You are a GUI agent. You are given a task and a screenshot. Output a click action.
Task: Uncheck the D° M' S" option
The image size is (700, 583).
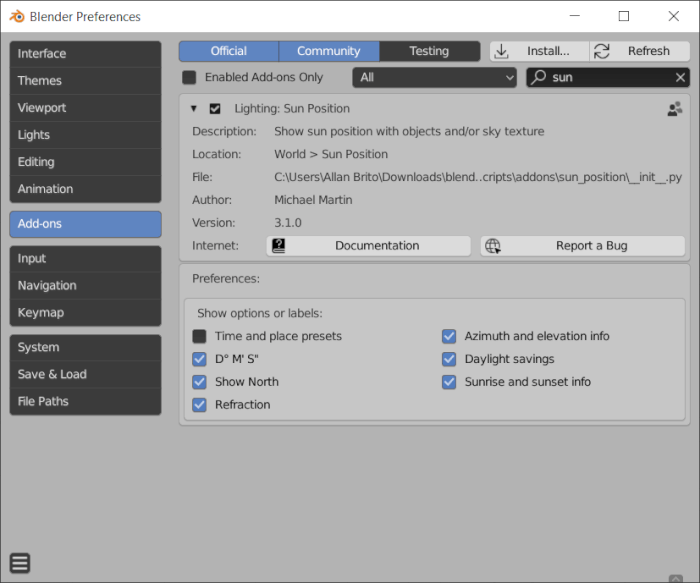199,359
